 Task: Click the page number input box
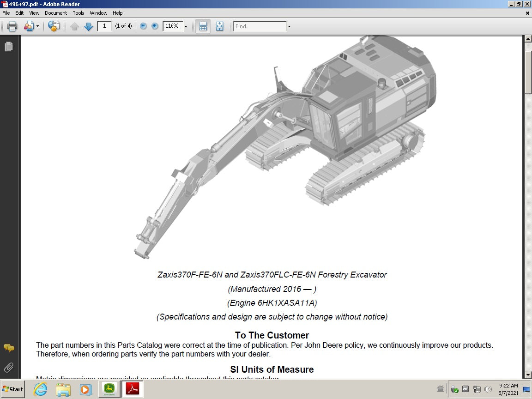pos(104,26)
